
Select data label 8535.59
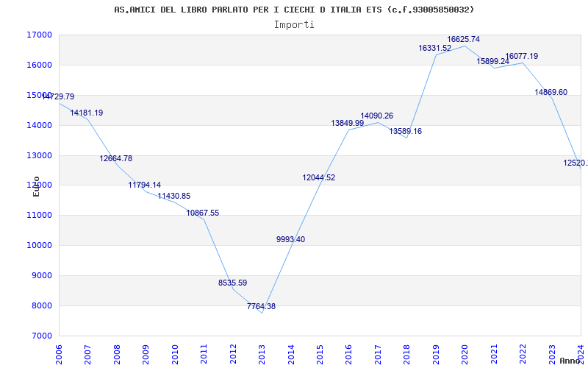click(232, 283)
